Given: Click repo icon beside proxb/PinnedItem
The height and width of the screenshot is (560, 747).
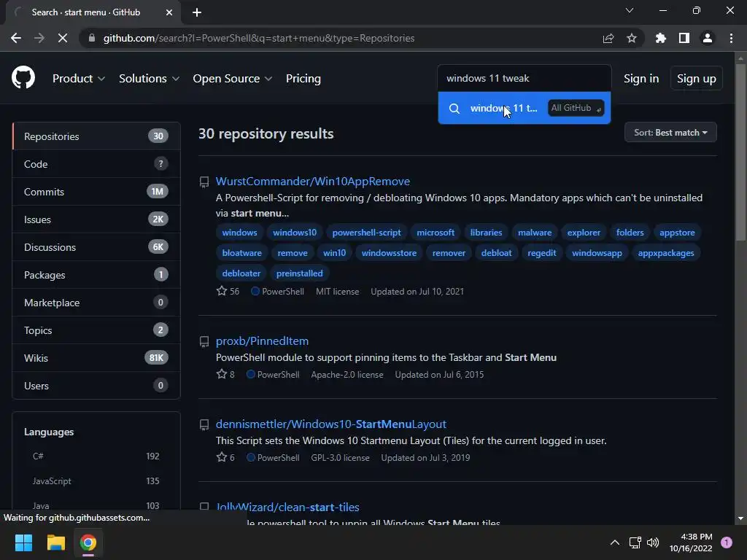Looking at the screenshot, I should click(x=204, y=341).
